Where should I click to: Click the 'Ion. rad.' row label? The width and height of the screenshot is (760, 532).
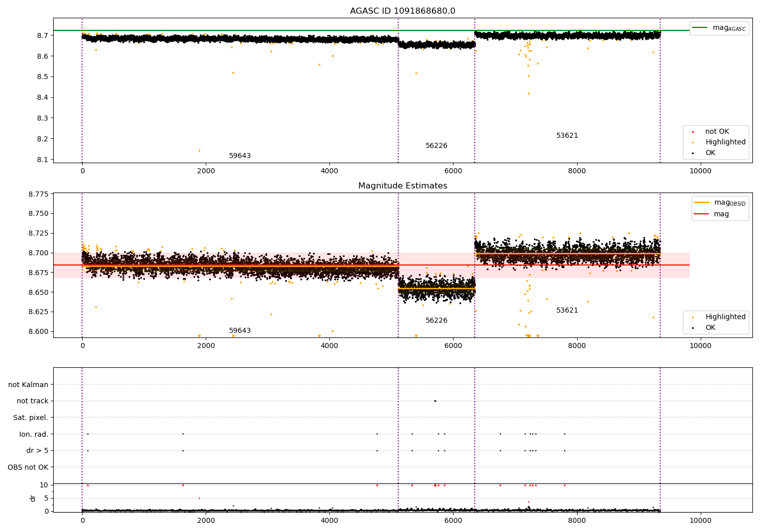pos(34,435)
